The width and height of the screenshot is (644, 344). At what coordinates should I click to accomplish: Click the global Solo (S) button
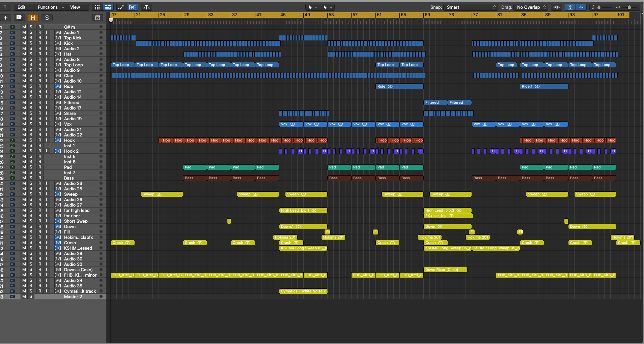[47, 18]
